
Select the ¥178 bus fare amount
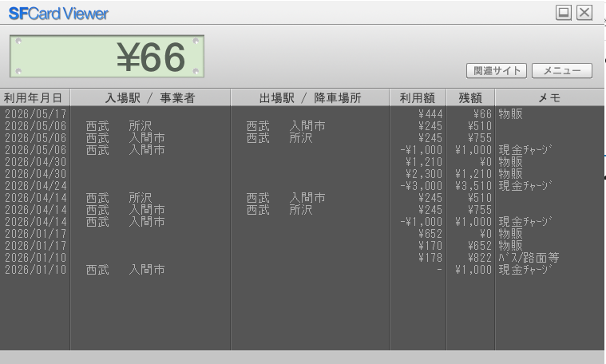pyautogui.click(x=430, y=258)
